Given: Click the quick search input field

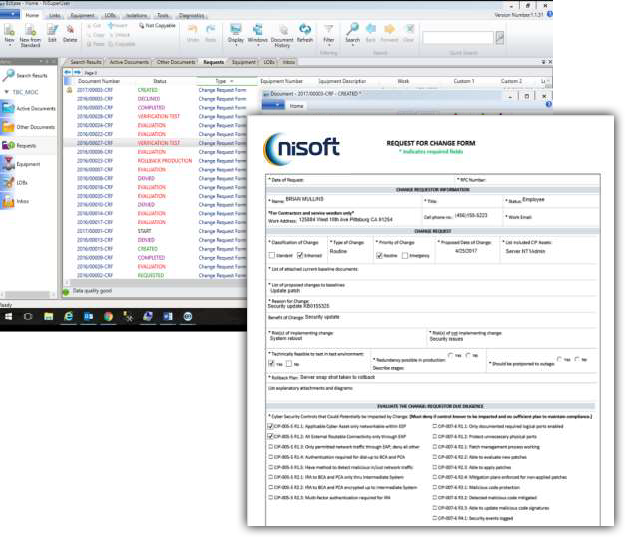Looking at the screenshot, I should (458, 38).
